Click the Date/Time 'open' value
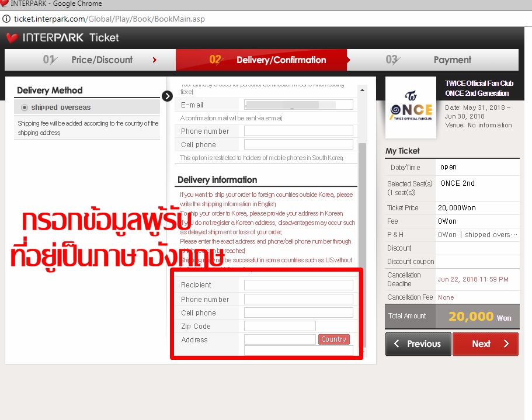Image resolution: width=532 pixels, height=420 pixels. [x=448, y=167]
